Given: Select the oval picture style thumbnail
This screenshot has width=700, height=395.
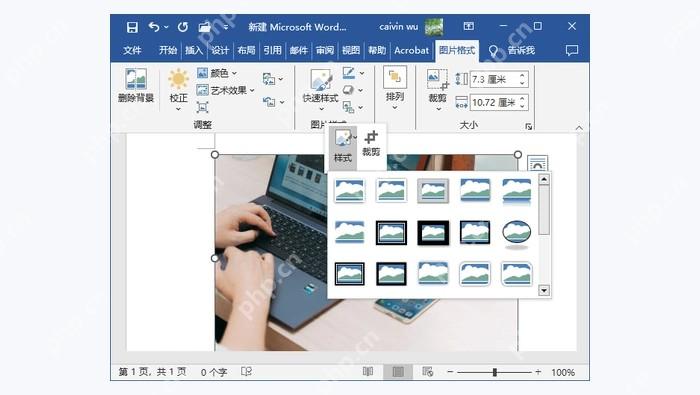Looking at the screenshot, I should click(x=517, y=234).
